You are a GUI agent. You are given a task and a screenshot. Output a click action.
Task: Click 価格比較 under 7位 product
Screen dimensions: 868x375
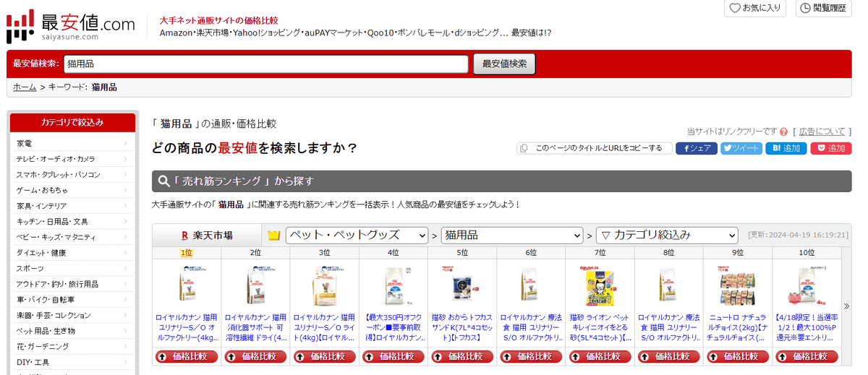point(600,356)
